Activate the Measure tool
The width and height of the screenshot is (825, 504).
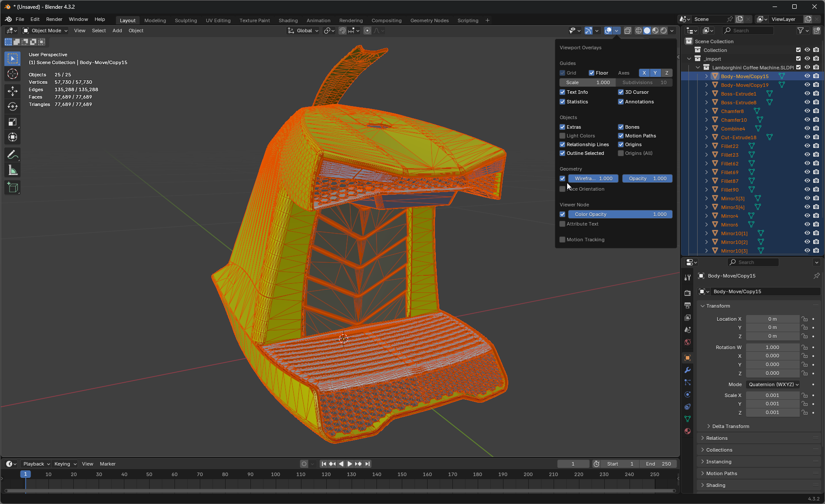pos(13,170)
